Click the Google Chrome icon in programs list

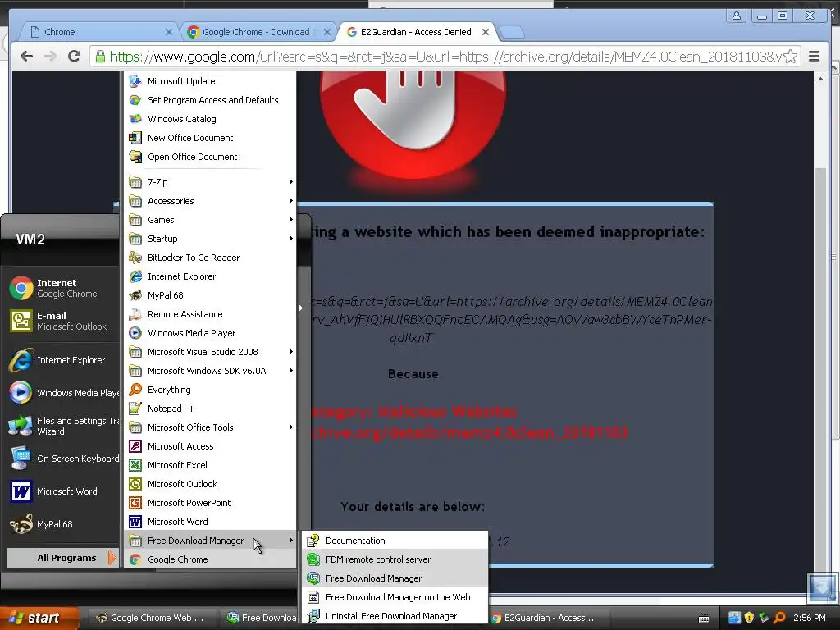tap(135, 559)
